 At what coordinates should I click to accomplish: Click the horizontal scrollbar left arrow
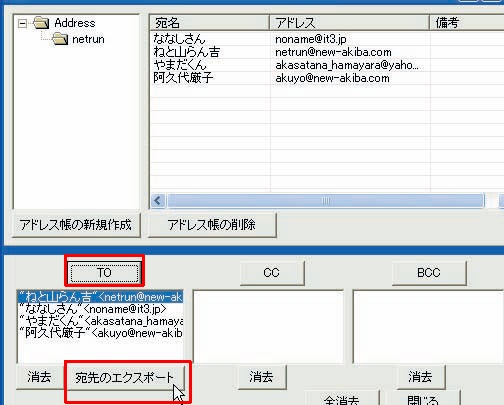(158, 201)
